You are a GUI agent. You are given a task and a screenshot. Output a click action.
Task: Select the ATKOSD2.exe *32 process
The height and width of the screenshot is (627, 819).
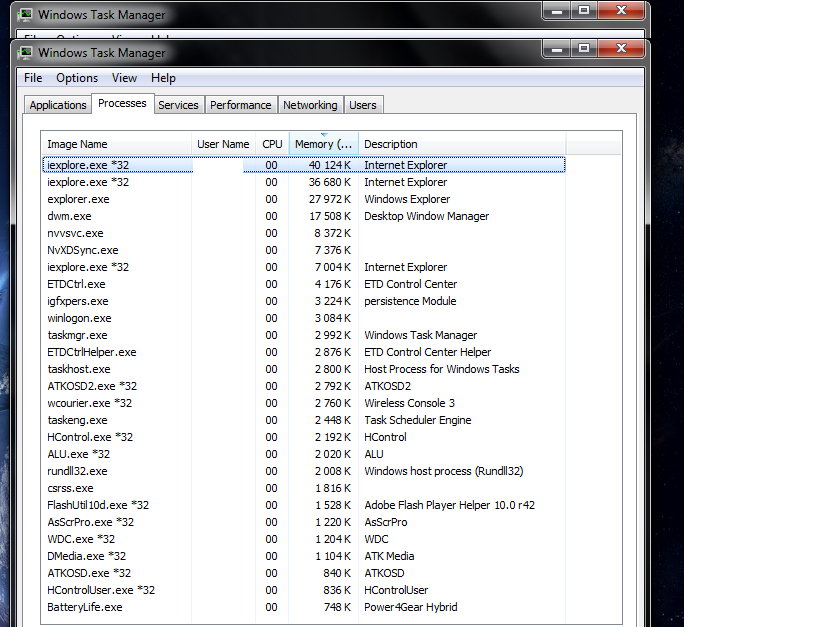click(x=303, y=386)
